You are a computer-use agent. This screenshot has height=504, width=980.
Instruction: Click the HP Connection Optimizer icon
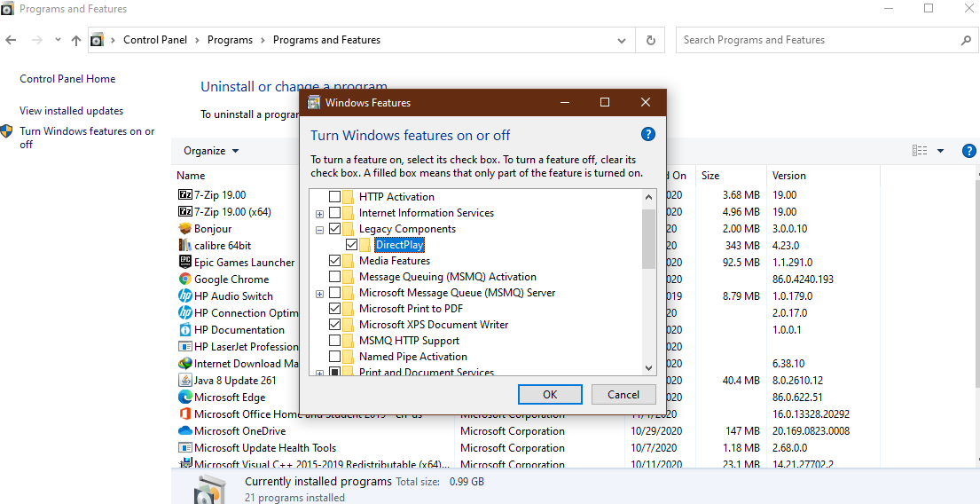pyautogui.click(x=185, y=312)
